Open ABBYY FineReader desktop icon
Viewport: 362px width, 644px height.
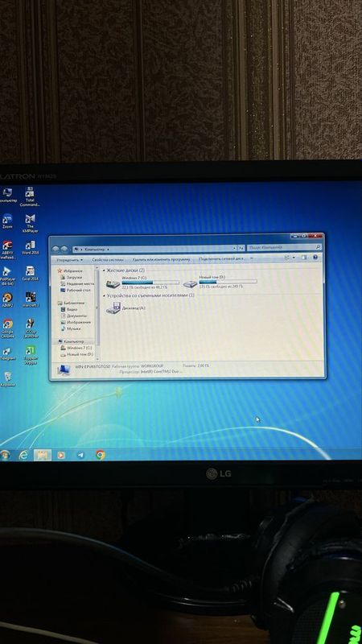point(7,250)
